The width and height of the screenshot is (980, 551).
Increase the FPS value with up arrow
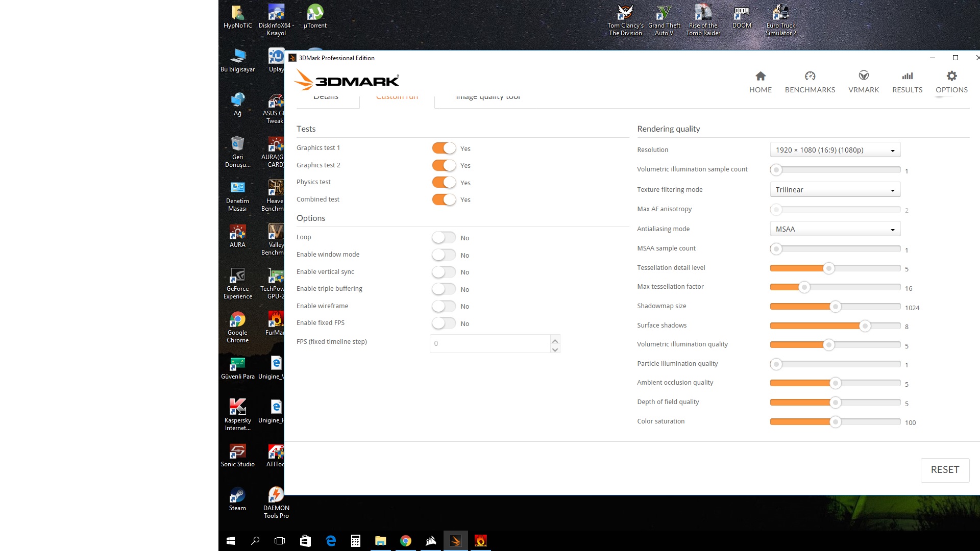[x=555, y=340]
